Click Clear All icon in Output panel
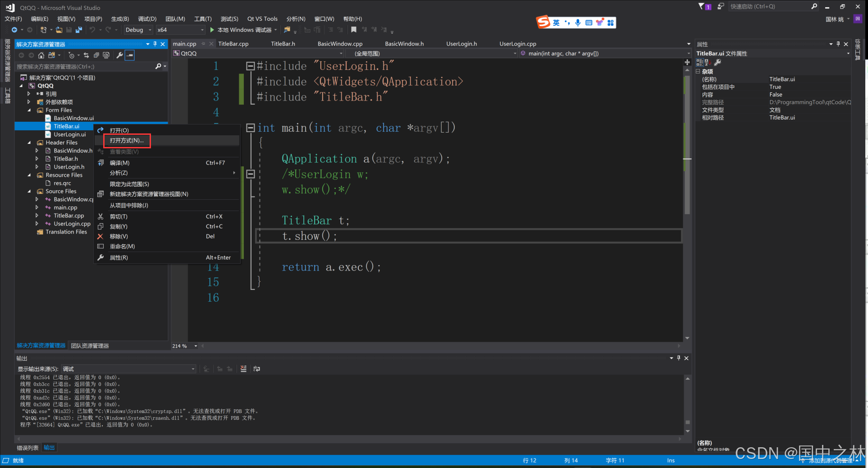868x468 pixels. click(243, 369)
